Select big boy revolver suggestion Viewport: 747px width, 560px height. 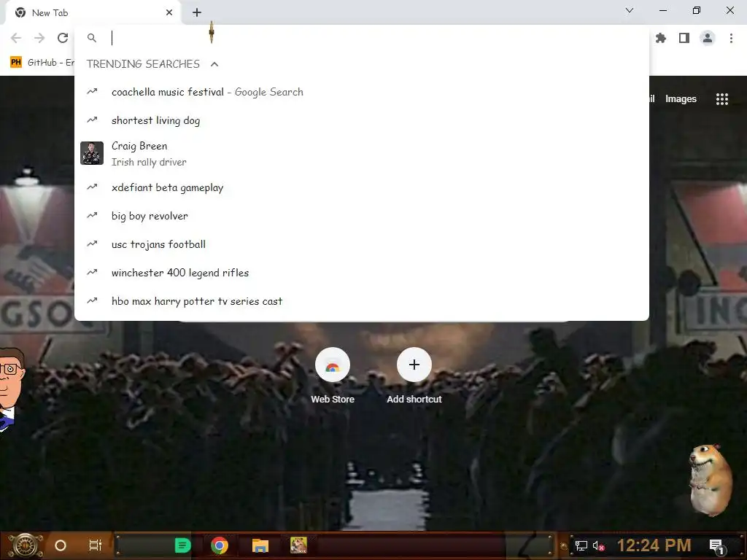362,216
